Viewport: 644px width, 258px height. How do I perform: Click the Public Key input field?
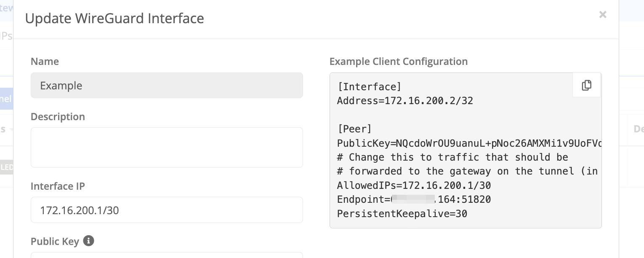coord(167,256)
